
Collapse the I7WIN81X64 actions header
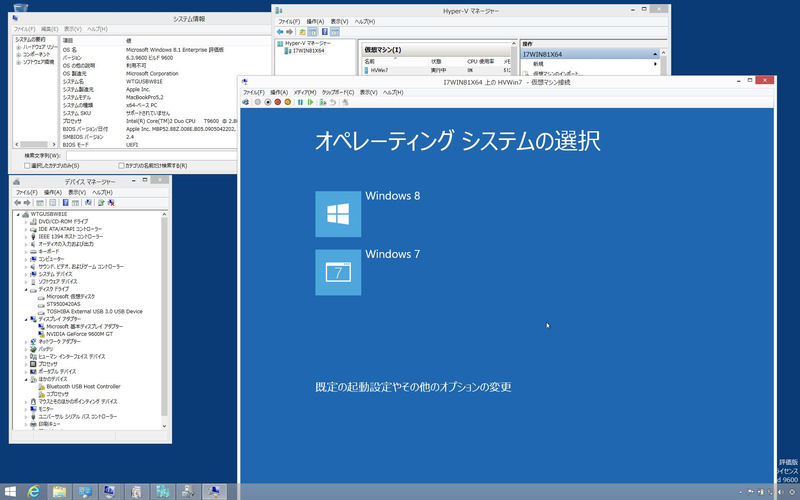[655, 54]
